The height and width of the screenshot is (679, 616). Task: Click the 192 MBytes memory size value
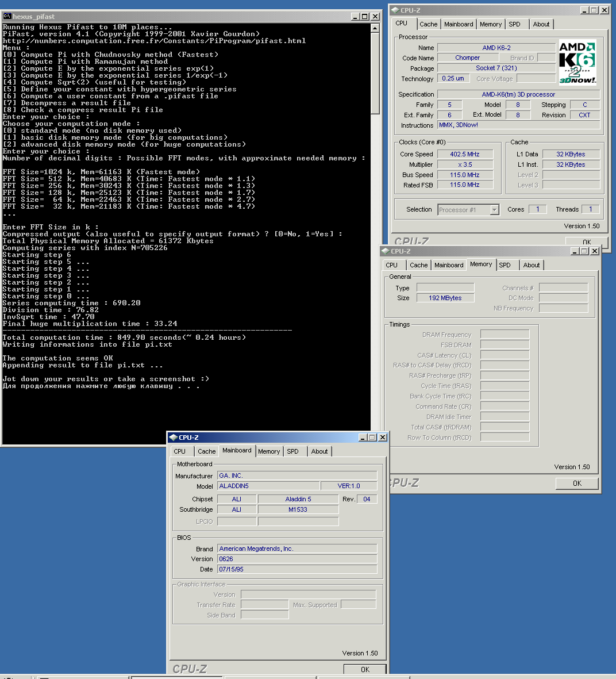pos(445,298)
